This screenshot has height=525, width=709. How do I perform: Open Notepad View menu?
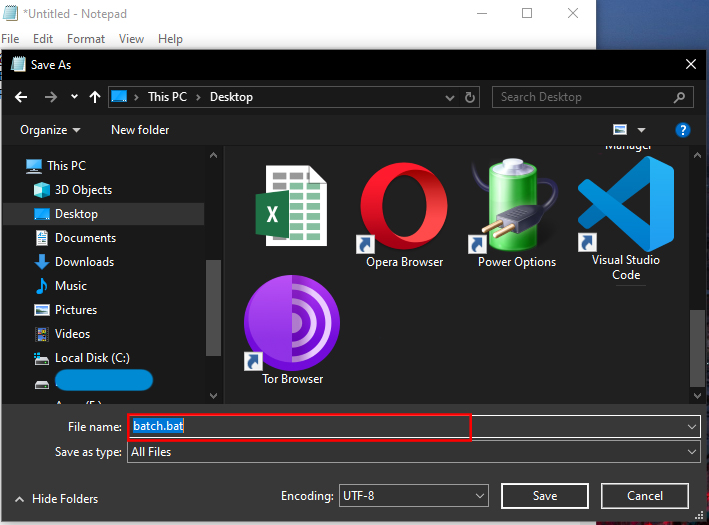pos(131,39)
